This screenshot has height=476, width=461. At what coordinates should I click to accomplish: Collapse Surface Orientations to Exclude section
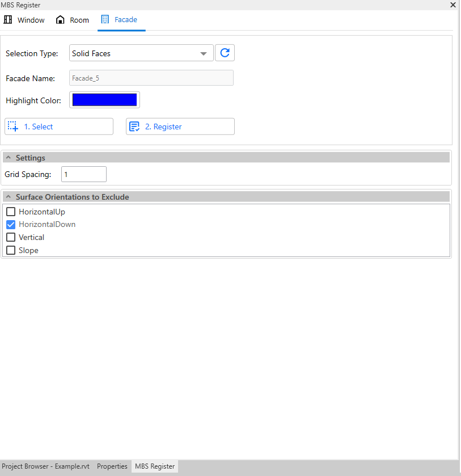point(9,197)
